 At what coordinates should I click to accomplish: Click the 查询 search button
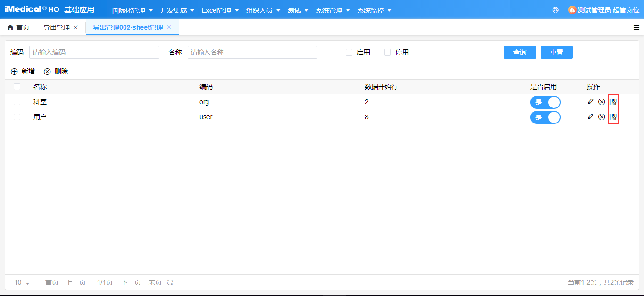tap(520, 52)
